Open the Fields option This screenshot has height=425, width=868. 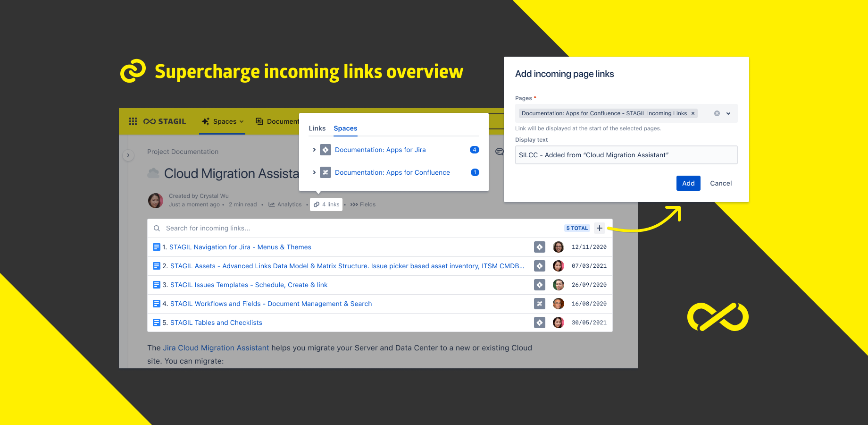363,204
